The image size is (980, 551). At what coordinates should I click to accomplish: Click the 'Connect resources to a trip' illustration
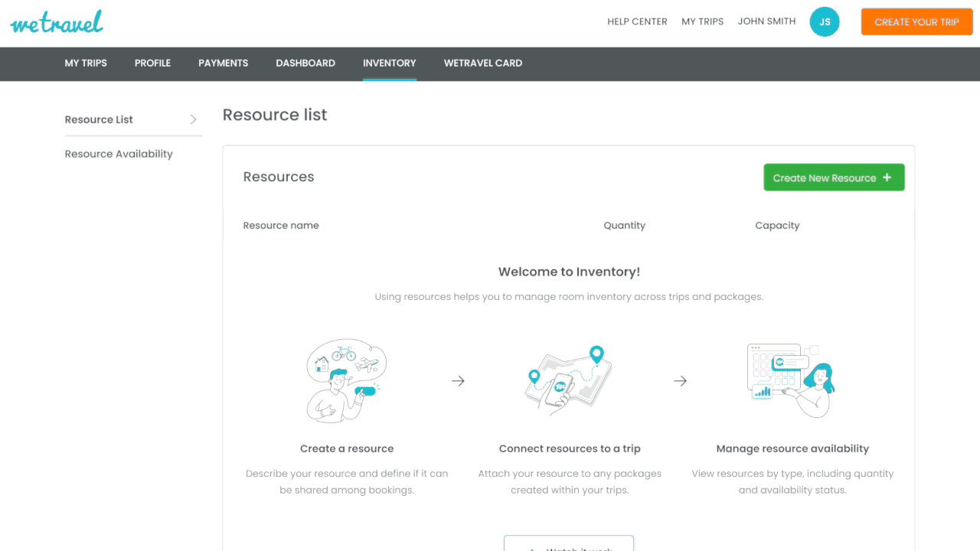pyautogui.click(x=569, y=379)
